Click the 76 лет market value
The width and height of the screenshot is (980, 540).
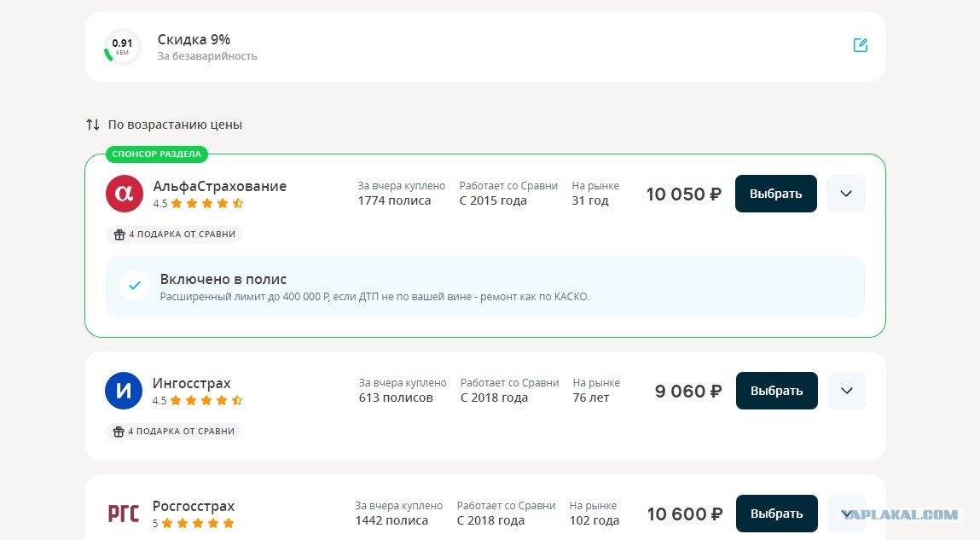[591, 398]
